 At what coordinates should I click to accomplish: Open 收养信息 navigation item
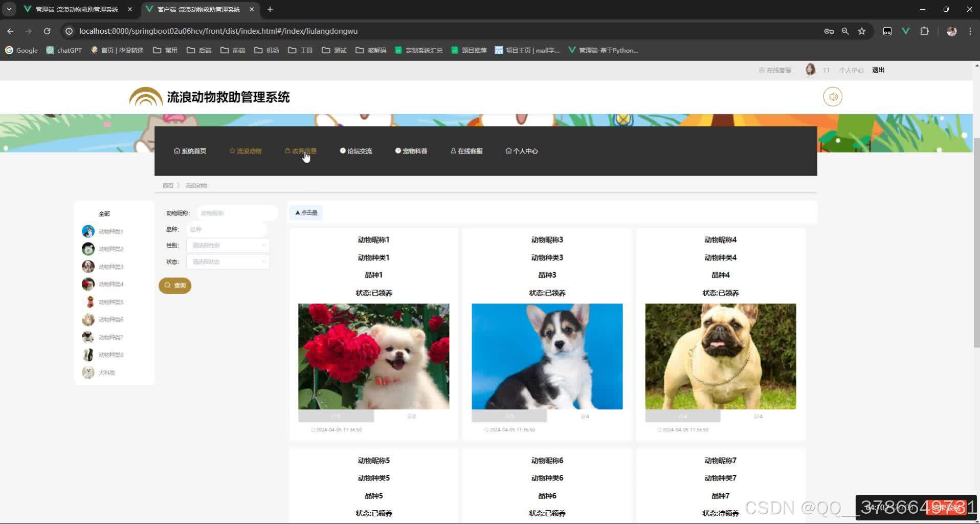[301, 151]
